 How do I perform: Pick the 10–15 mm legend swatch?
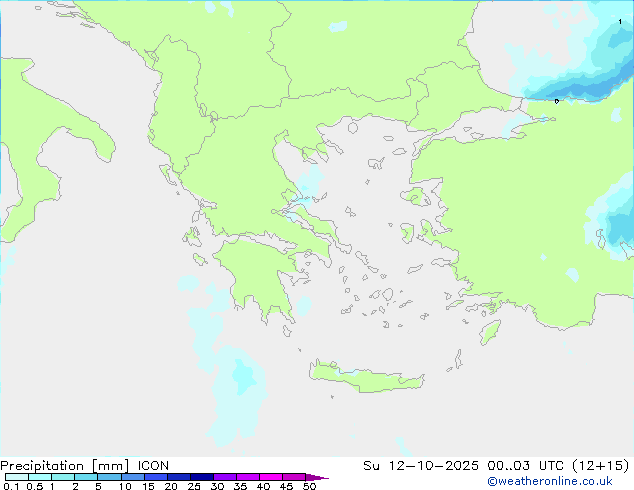(x=132, y=477)
